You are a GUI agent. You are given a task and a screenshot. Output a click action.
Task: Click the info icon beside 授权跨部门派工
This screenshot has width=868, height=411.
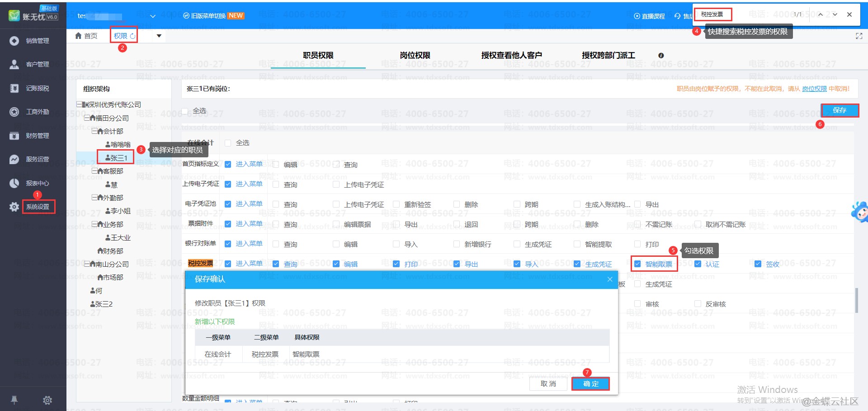pos(661,56)
